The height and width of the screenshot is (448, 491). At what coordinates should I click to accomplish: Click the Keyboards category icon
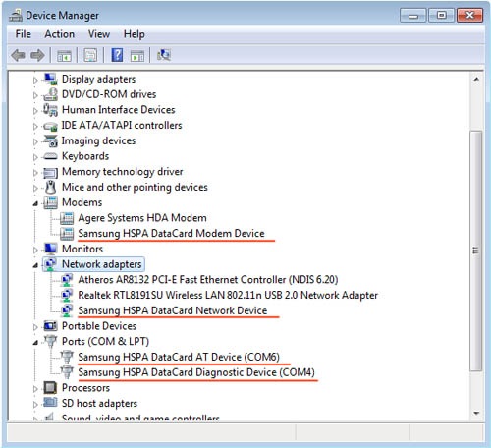pos(50,156)
